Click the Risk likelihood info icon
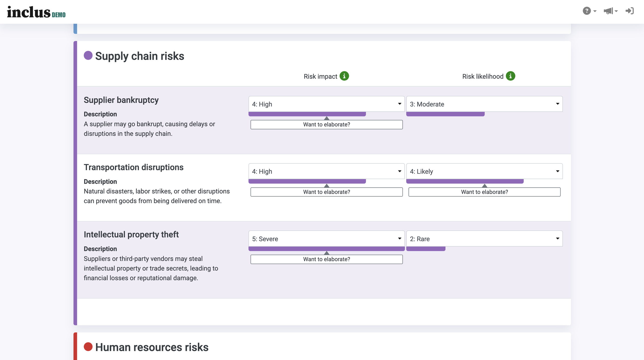644x360 pixels. tap(510, 76)
